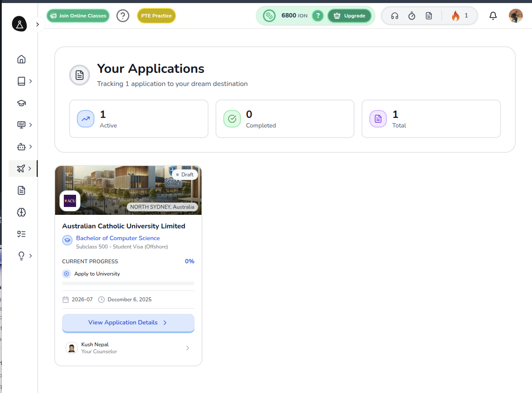This screenshot has height=393, width=532.
Task: Open the stopwatch timer icon
Action: point(412,16)
